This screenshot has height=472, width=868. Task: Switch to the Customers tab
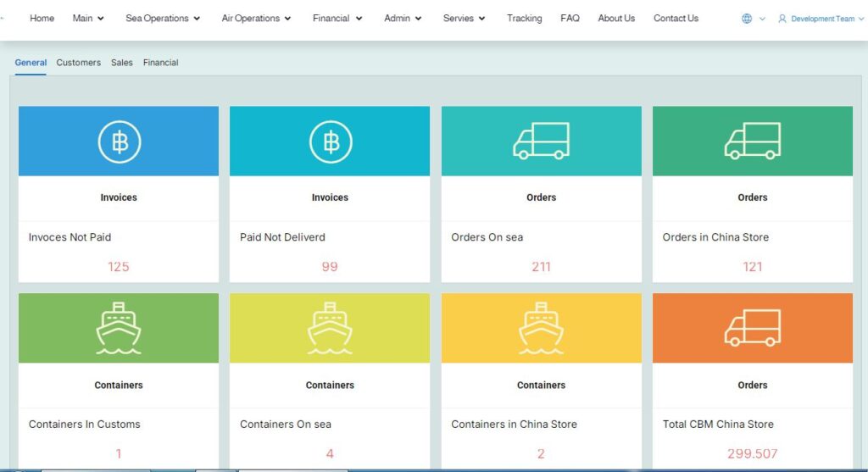79,63
